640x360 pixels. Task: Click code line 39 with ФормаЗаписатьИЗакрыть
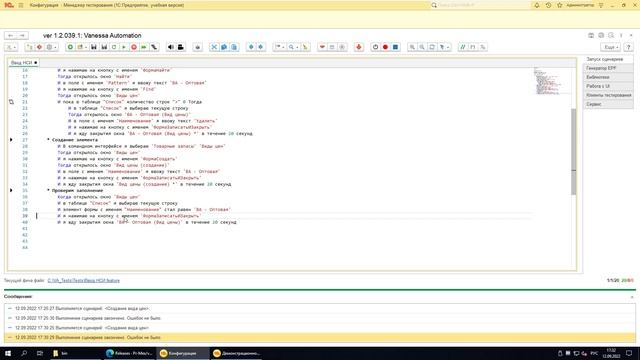pyautogui.click(x=129, y=216)
